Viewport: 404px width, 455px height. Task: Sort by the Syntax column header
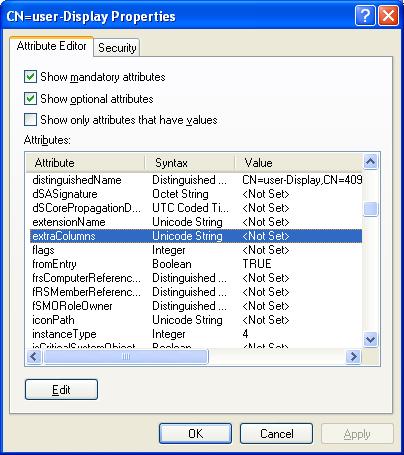click(190, 163)
